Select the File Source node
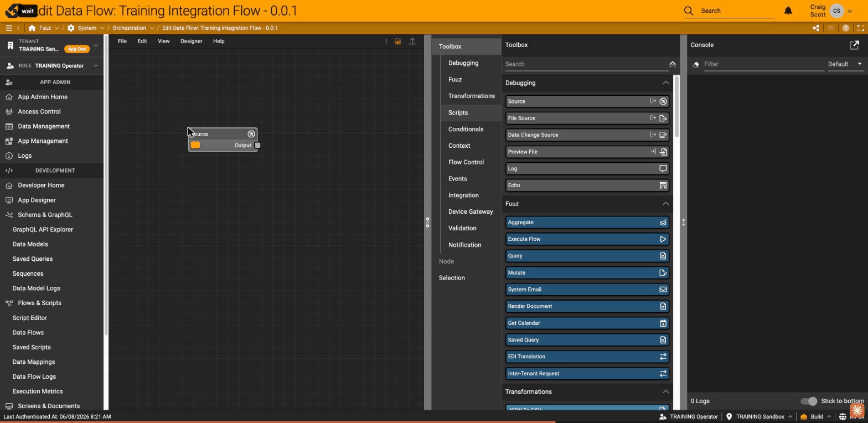Image resolution: width=868 pixels, height=423 pixels. tap(587, 118)
